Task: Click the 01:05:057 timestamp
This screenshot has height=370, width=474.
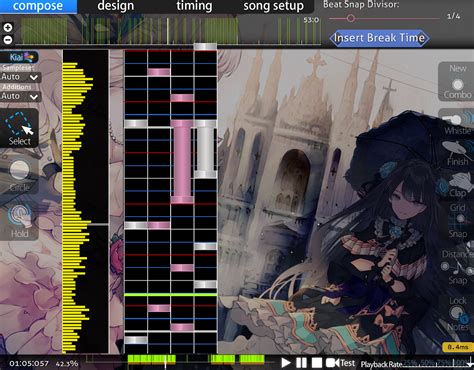Action: point(29,364)
